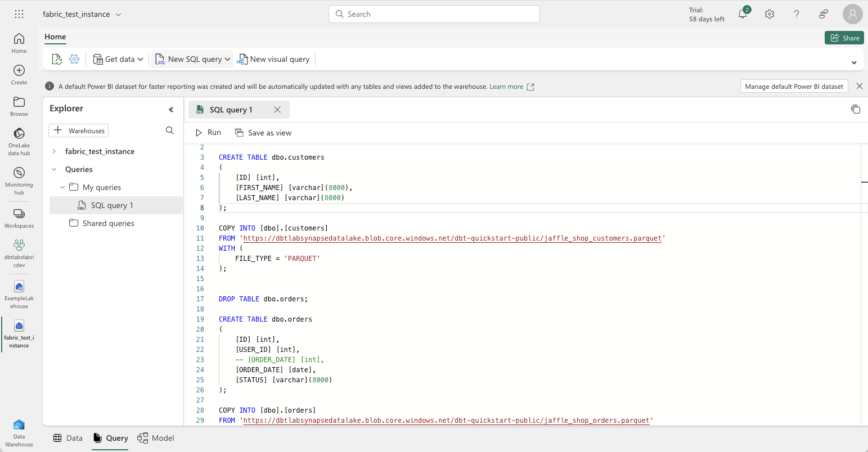Screen dimensions: 868x452
Task: Collapse the Explorer panel
Action: (171, 109)
